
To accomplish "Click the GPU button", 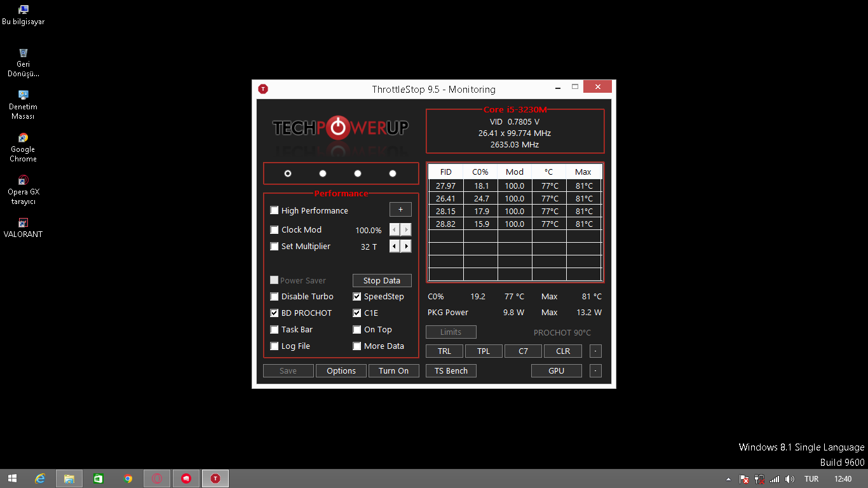I will click(x=557, y=370).
